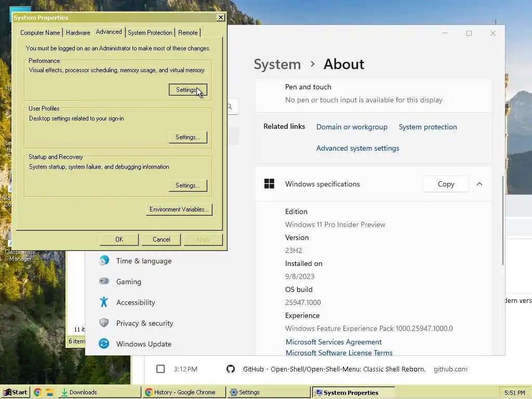Switch to Remote tab
532x399 pixels.
pyautogui.click(x=188, y=33)
